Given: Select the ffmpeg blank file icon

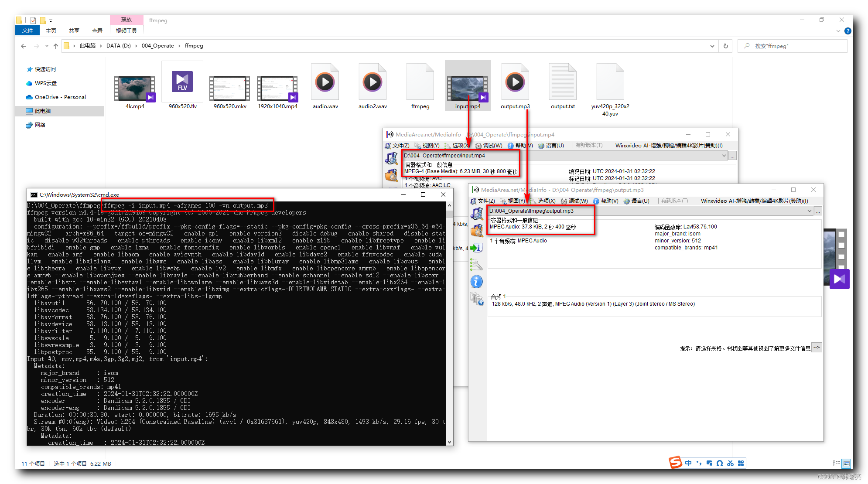Looking at the screenshot, I should (x=420, y=82).
